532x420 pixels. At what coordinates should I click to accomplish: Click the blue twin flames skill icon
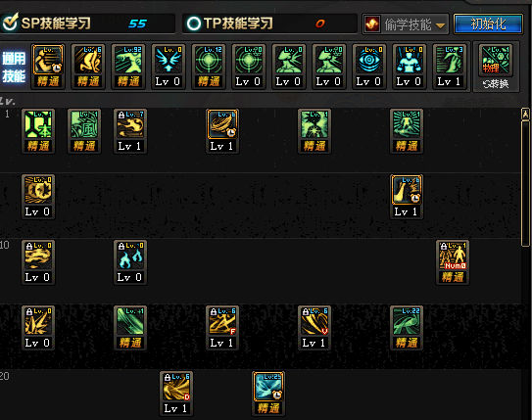point(130,256)
